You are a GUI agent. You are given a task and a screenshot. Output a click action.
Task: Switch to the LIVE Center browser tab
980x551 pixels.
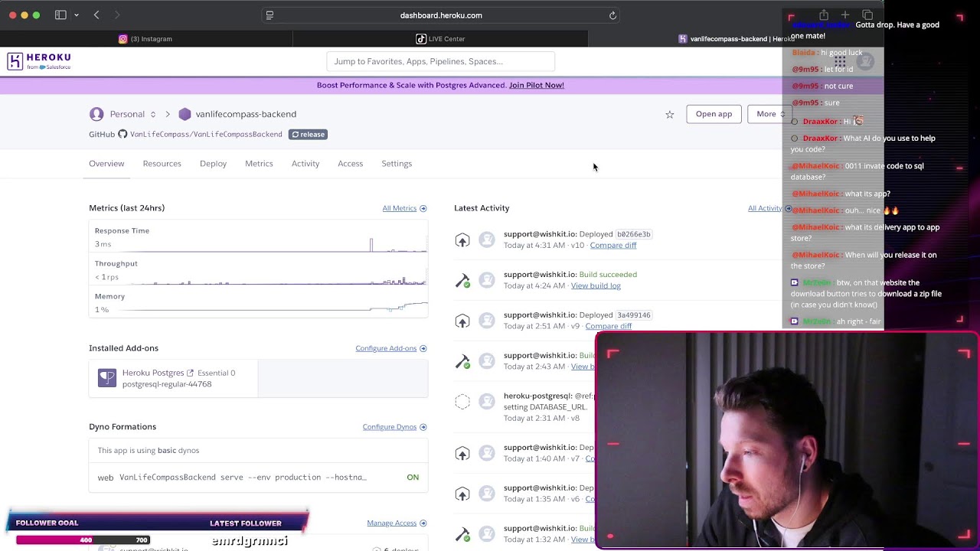(440, 39)
